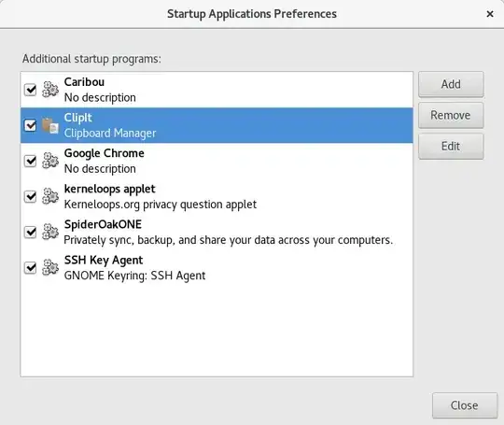Select the SpiderOakONE list row
This screenshot has height=425, width=504.
tap(217, 232)
